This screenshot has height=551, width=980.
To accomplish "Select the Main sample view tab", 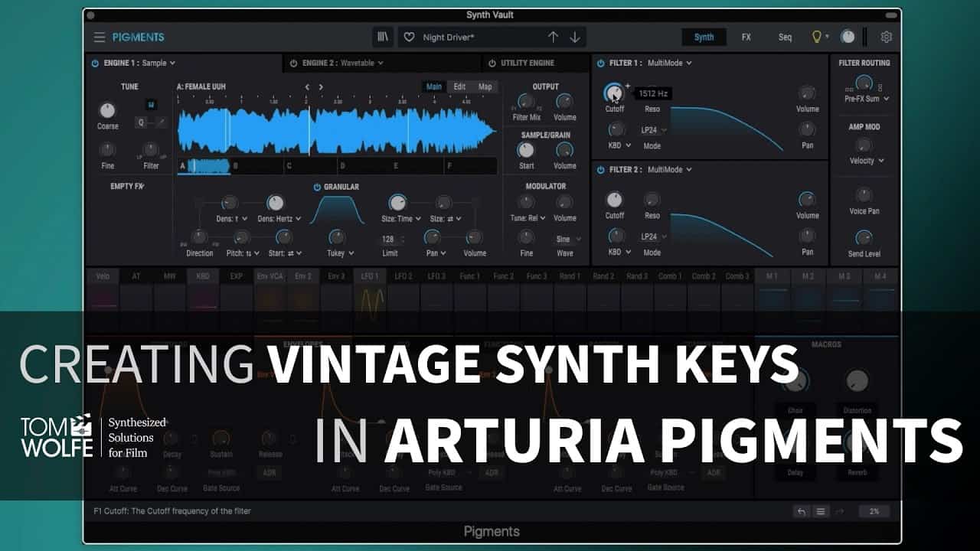I will pos(434,86).
